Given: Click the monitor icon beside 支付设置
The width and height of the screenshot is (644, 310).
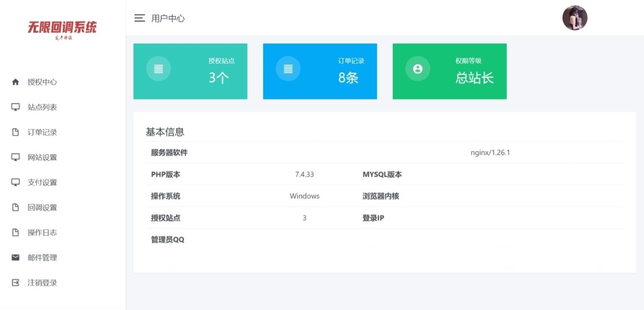Looking at the screenshot, I should point(16,182).
